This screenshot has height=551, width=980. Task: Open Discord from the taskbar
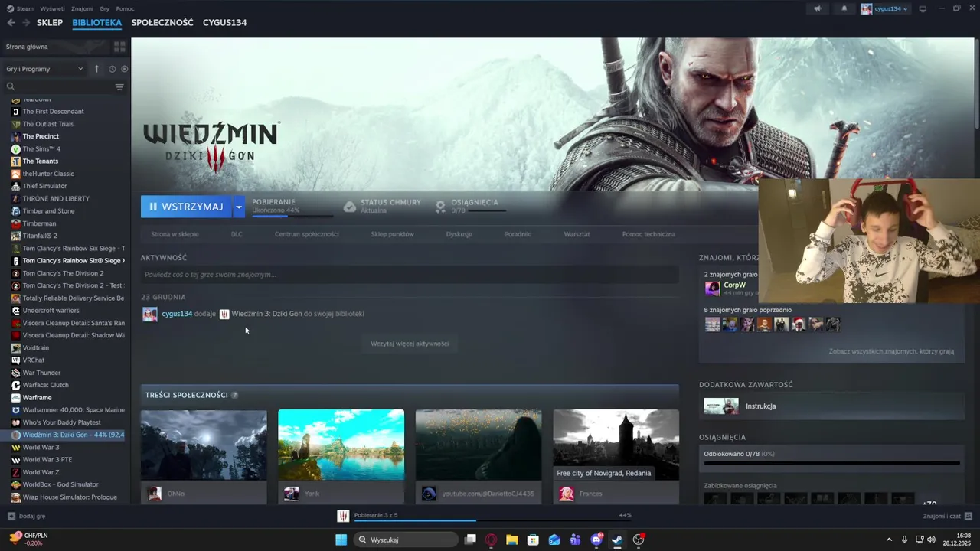click(x=596, y=540)
